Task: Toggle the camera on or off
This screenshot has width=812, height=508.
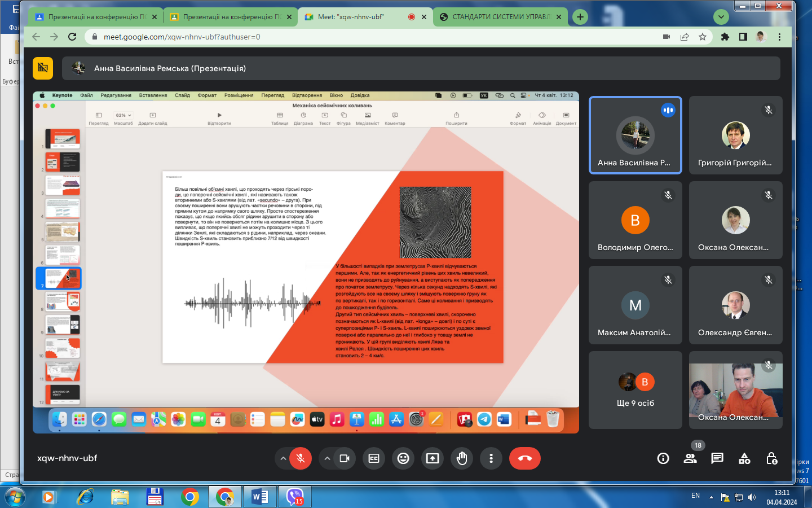Action: 345,458
